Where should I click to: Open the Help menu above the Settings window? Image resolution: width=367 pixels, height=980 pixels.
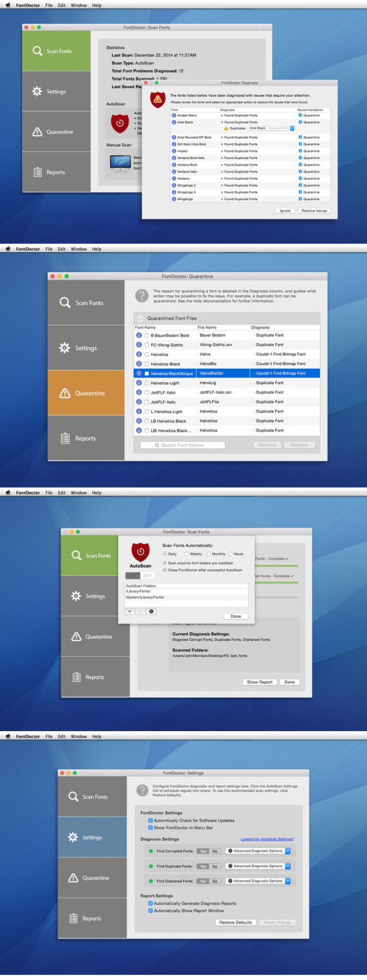pos(97,736)
